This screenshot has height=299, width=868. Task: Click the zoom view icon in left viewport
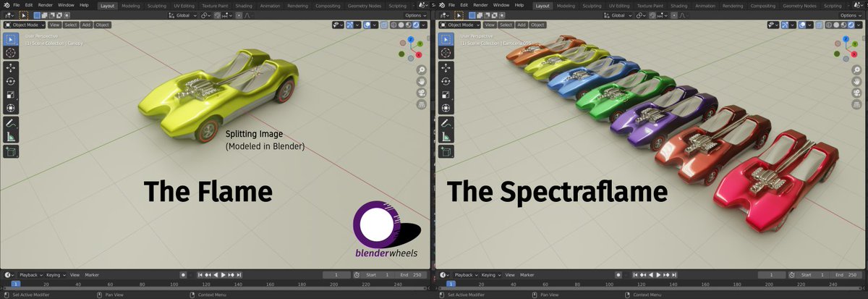[x=421, y=70]
